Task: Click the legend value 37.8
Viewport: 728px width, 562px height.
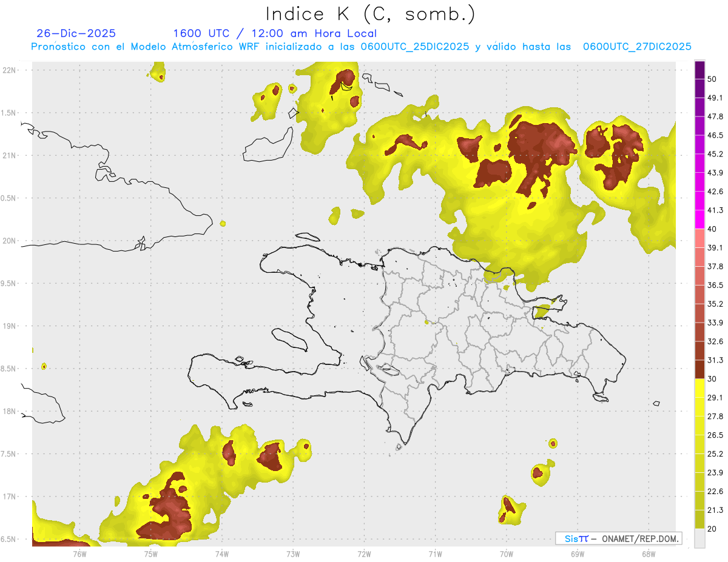Action: 715,267
